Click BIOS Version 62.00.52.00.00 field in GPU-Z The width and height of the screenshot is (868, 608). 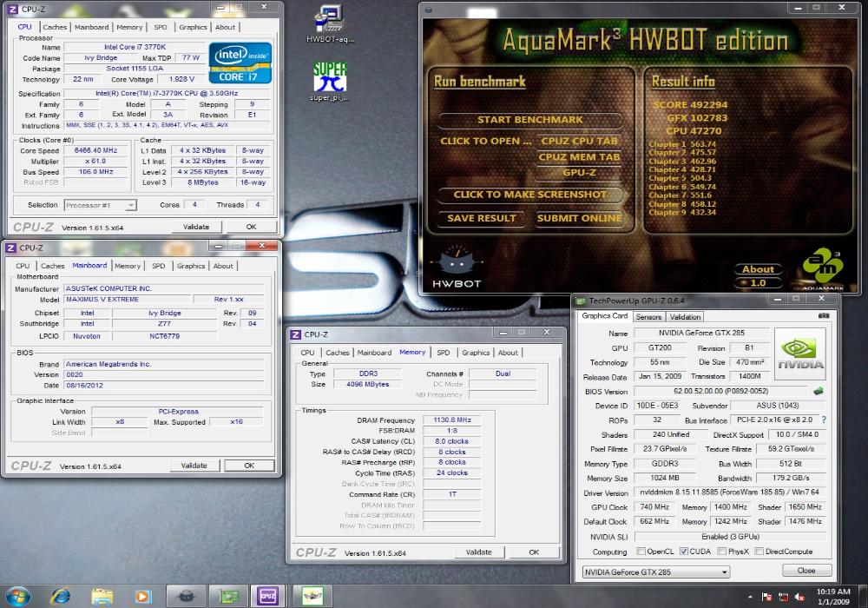(x=720, y=391)
